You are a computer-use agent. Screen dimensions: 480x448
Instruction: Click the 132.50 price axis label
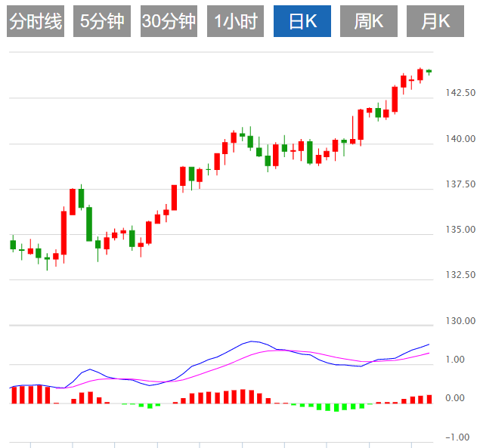tap(460, 275)
